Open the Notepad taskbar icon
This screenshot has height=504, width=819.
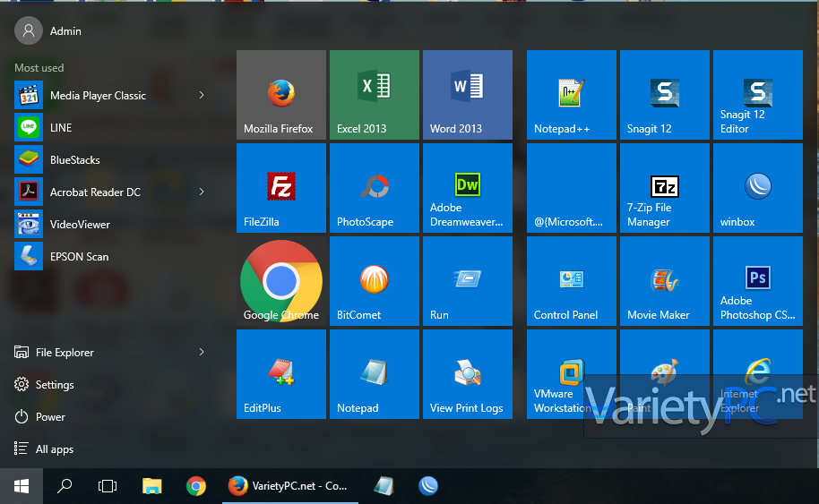[384, 486]
